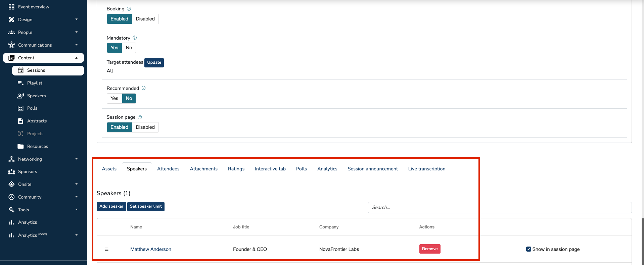Click the Recommended info icon
The height and width of the screenshot is (265, 644).
click(143, 88)
